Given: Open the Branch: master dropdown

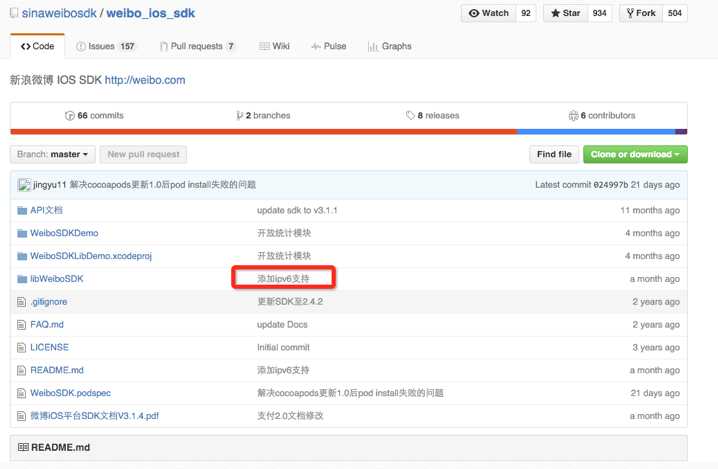Looking at the screenshot, I should (x=53, y=154).
